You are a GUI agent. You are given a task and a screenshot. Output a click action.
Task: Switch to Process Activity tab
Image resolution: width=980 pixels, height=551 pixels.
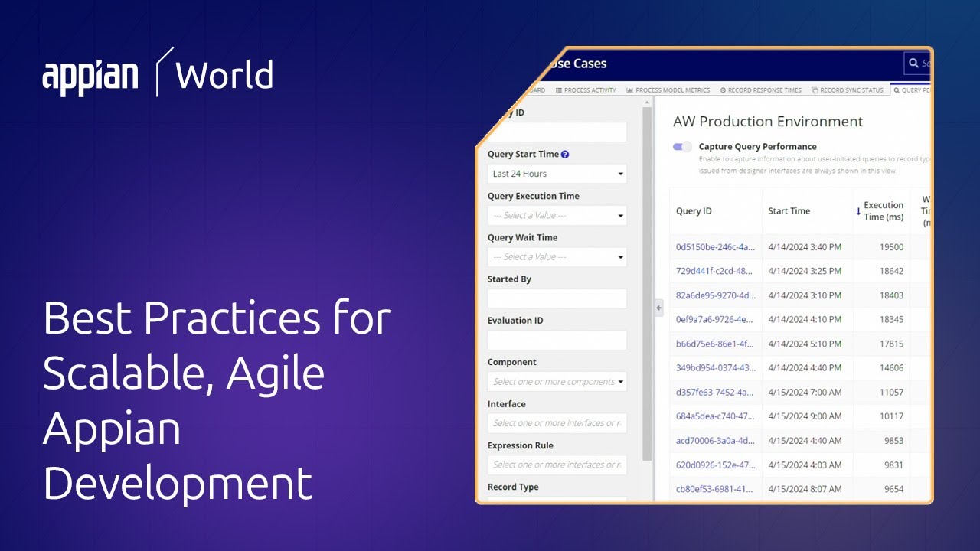click(x=586, y=90)
